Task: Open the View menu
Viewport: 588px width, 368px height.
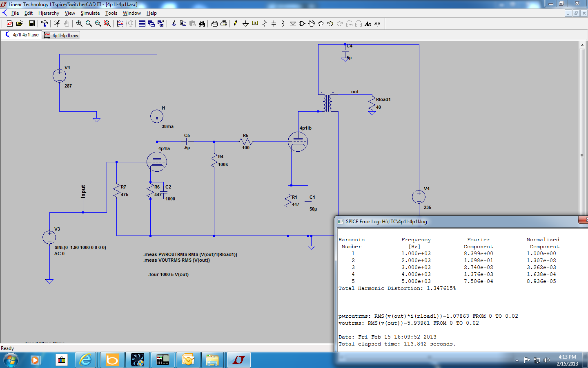Action: 70,13
